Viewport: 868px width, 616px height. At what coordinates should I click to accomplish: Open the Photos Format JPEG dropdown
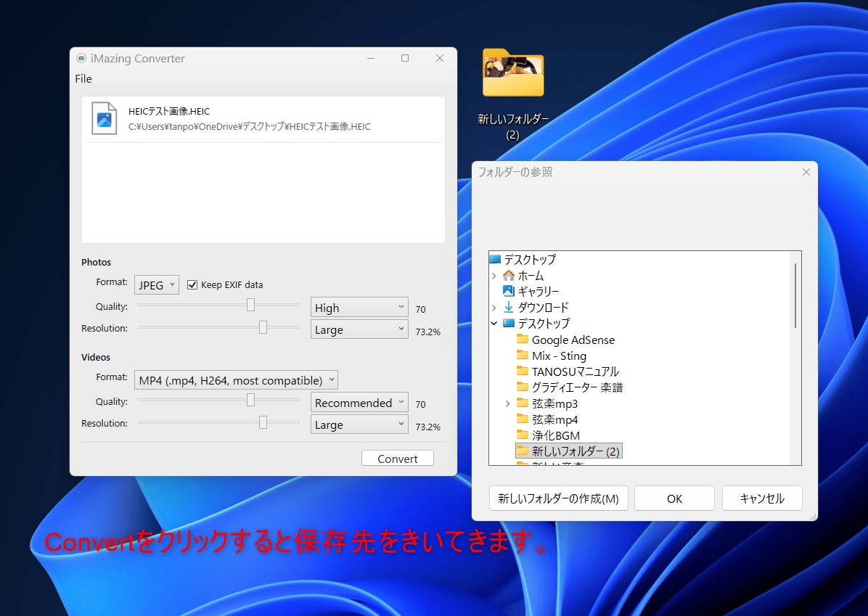156,285
